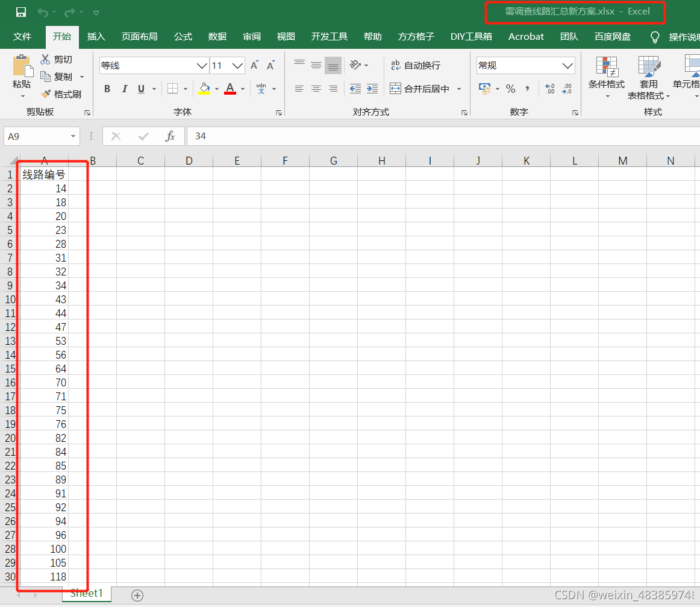Open fill color dropdown arrow
This screenshot has width=700, height=607.
click(x=217, y=89)
